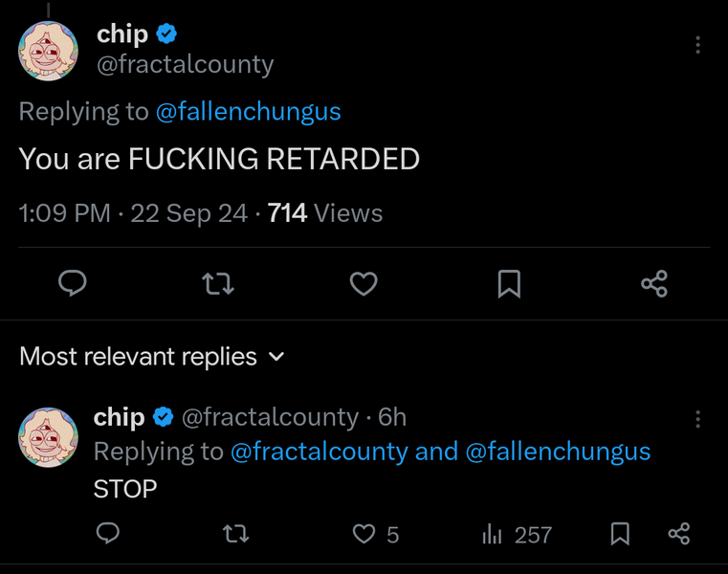Reply to the main chip tweet
The image size is (728, 574).
(x=73, y=283)
